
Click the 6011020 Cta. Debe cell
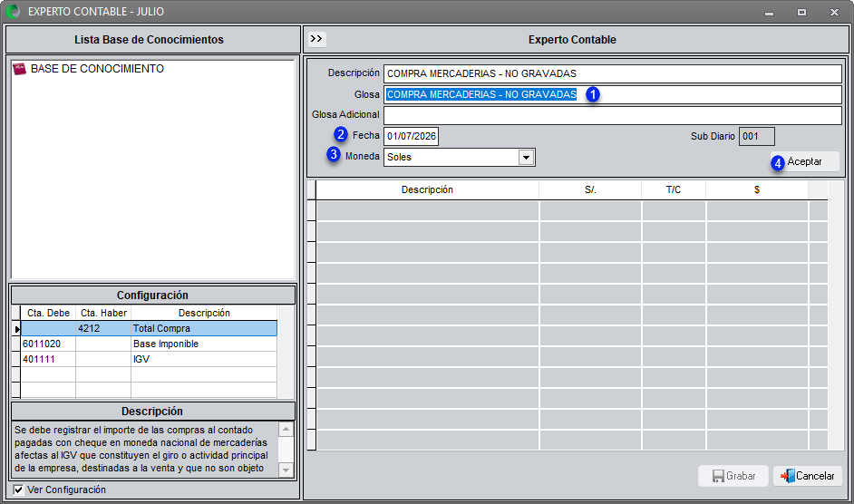click(48, 344)
